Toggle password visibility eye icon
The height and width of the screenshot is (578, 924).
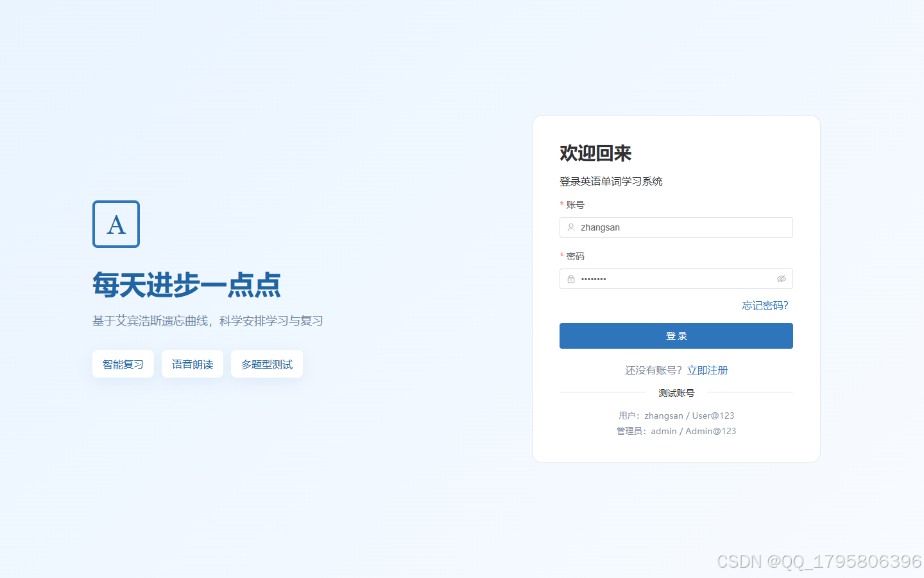point(782,279)
